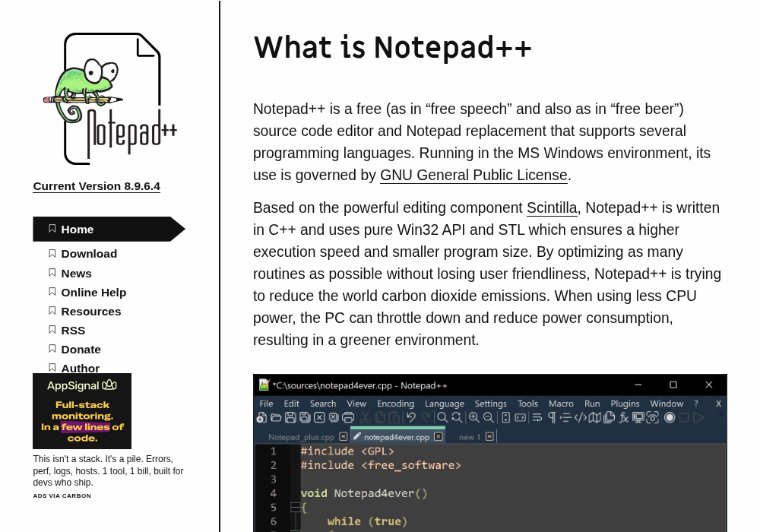Click Show All Characters pilcrow icon in screenshot
760x532 pixels.
pyautogui.click(x=552, y=418)
